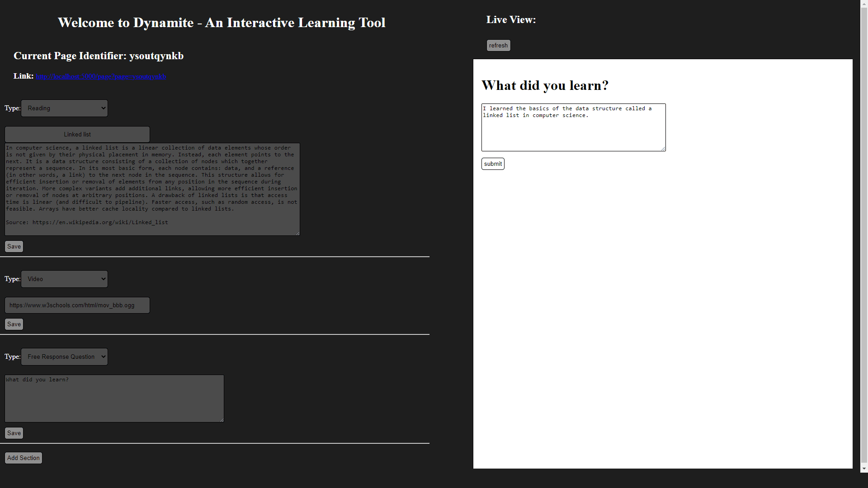
Task: Click the 'Current Page Identifier: ysoutqynkb' heading
Action: click(99, 56)
